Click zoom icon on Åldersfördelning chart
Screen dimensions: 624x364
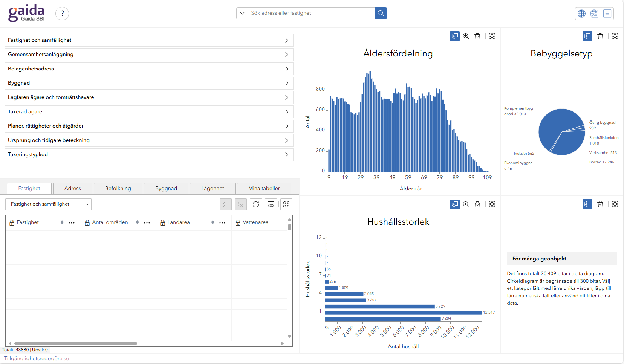point(466,36)
